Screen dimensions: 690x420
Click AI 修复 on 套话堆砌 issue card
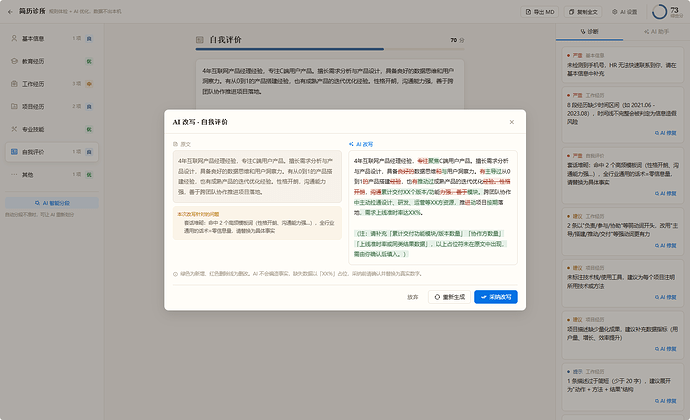point(665,193)
